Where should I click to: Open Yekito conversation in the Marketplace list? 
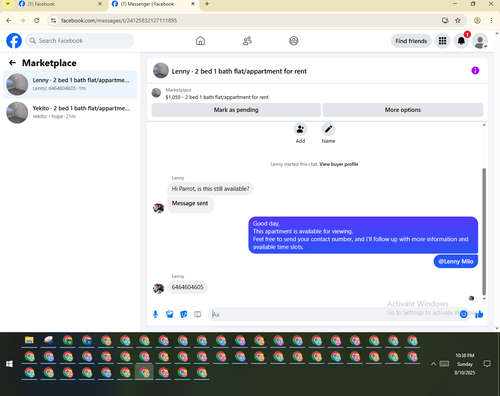pos(70,112)
